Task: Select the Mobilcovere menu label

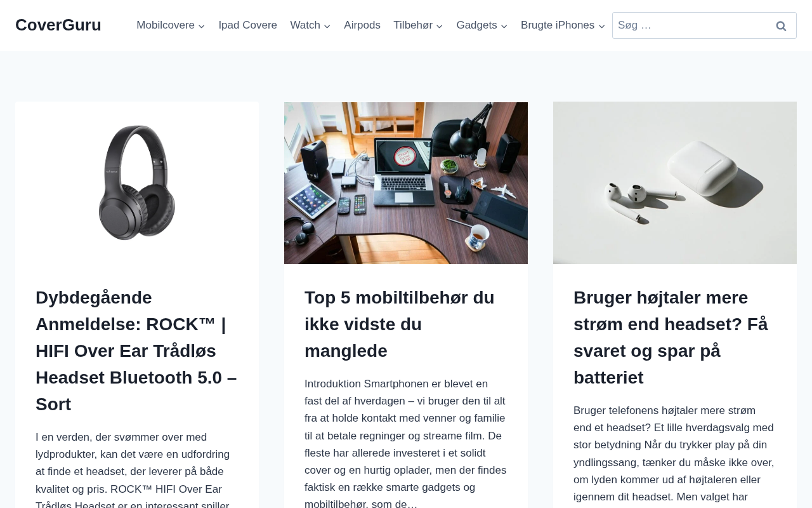Action: point(166,25)
